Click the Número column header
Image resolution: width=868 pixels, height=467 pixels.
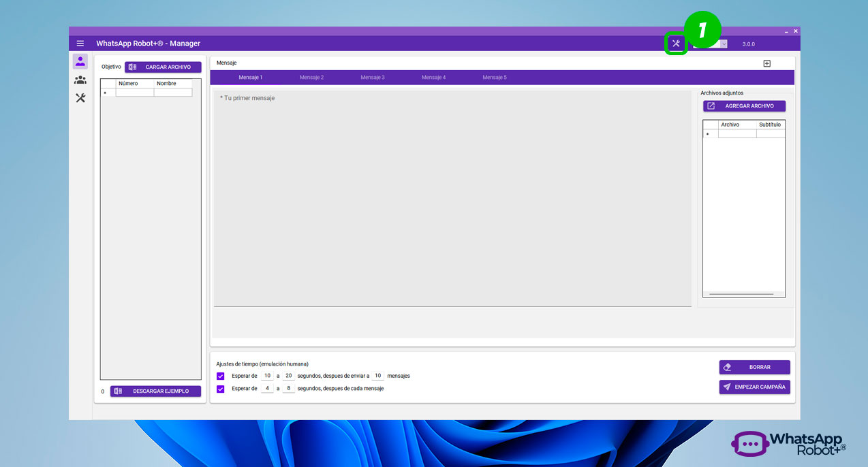(x=135, y=84)
